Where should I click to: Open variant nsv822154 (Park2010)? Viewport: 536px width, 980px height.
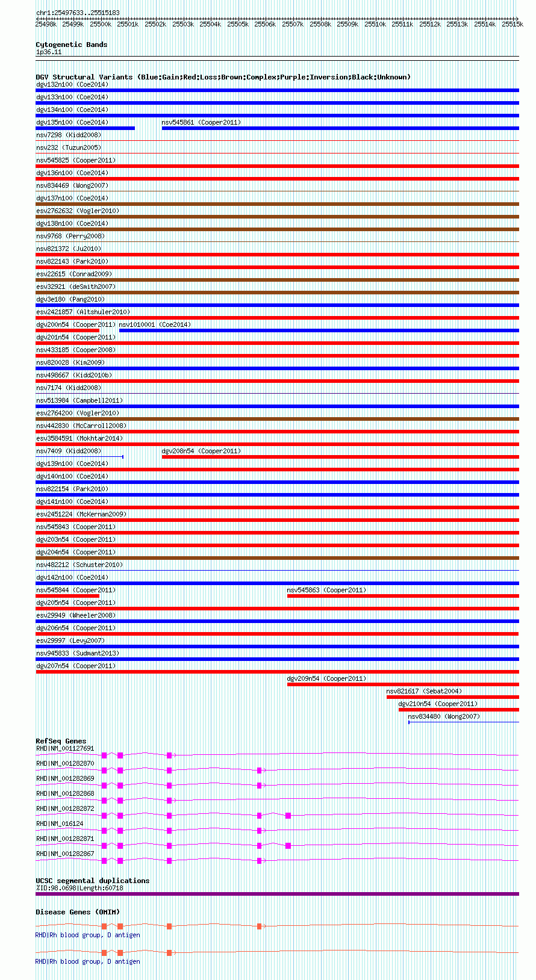pos(72,489)
